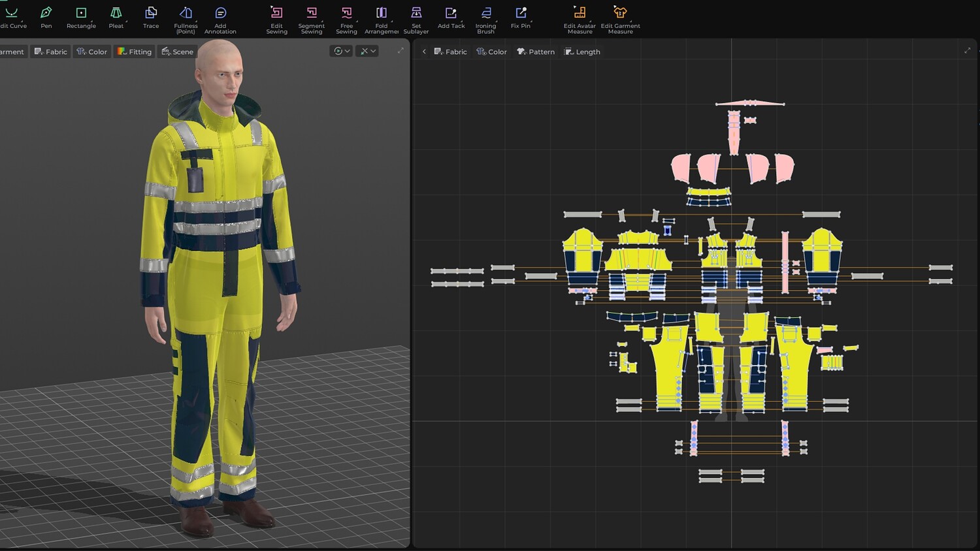Switch 3D view to Fabric display
The height and width of the screenshot is (551, 980).
[x=50, y=52]
